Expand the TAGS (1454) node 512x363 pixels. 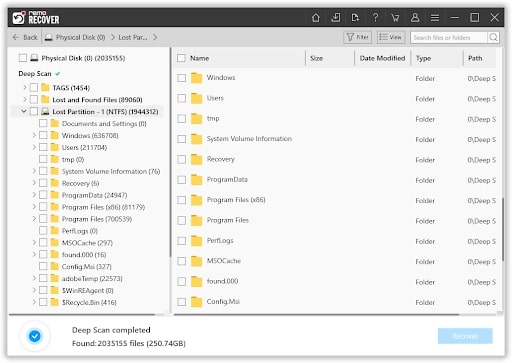pos(24,88)
